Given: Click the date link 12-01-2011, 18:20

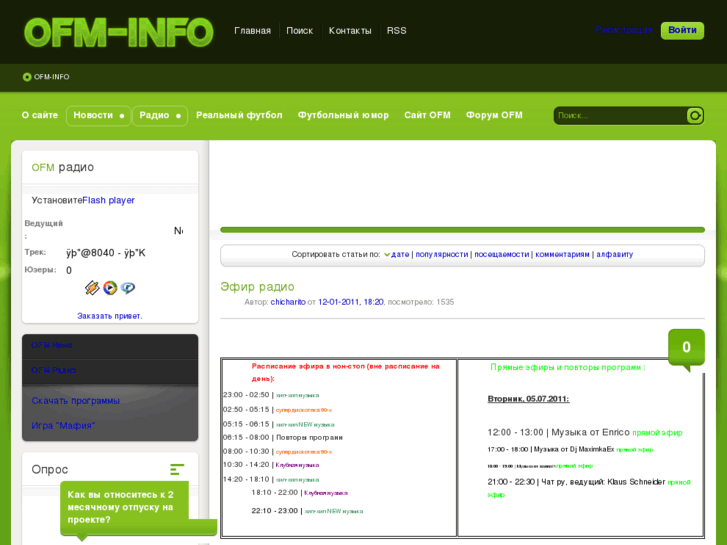Looking at the screenshot, I should (351, 302).
